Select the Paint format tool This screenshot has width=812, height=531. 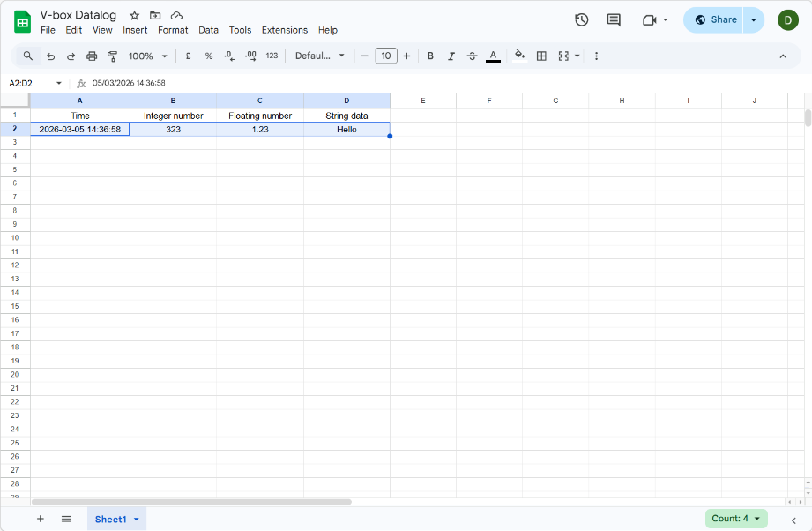point(112,56)
